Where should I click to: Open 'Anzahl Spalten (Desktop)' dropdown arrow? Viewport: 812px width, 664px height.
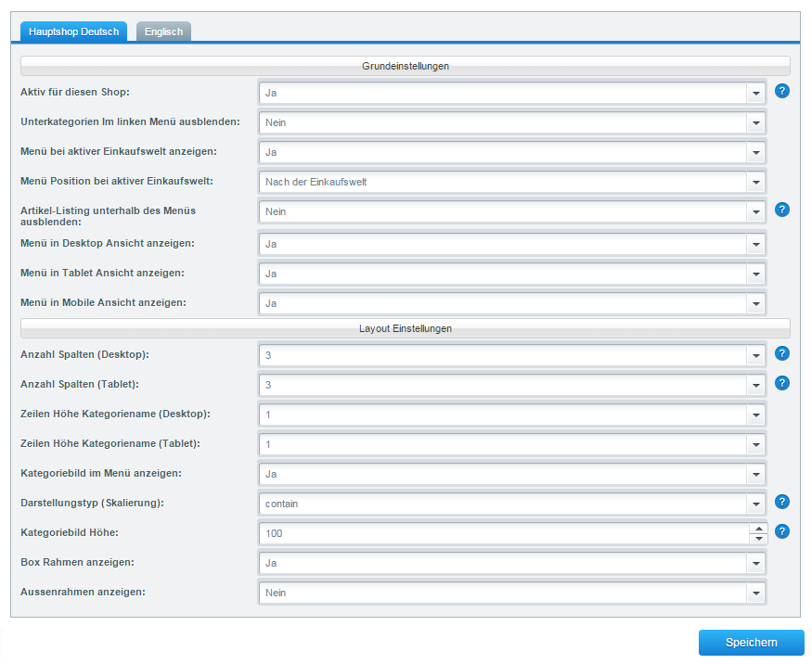point(756,355)
